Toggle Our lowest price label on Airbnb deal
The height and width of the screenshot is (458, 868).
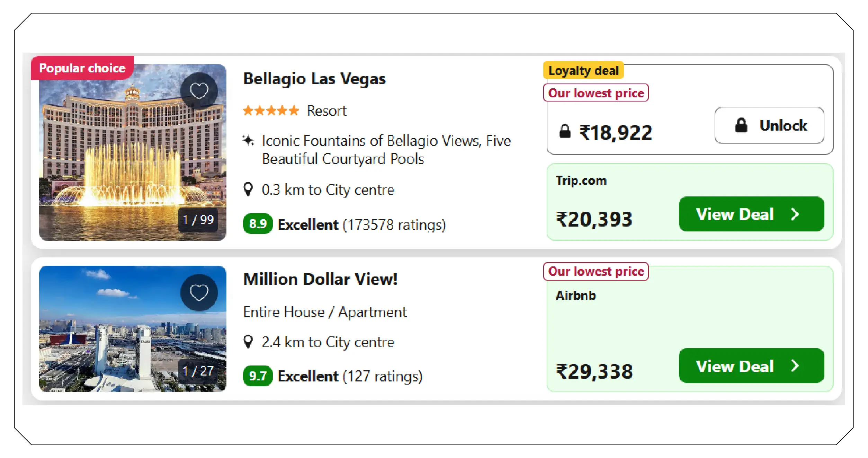coord(596,271)
